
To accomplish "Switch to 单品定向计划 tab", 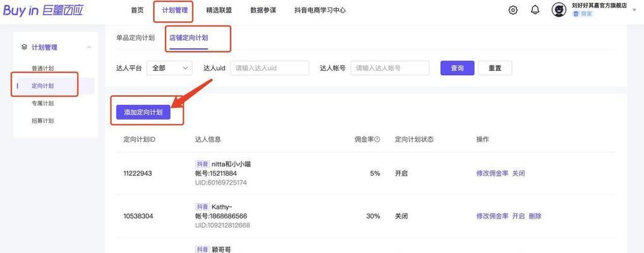I will (135, 38).
